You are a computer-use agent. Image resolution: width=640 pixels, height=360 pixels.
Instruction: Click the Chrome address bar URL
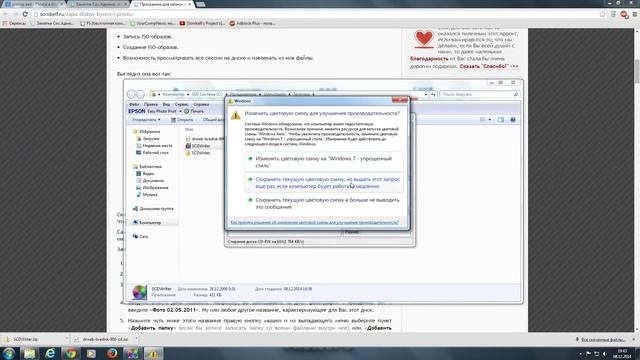[87, 14]
